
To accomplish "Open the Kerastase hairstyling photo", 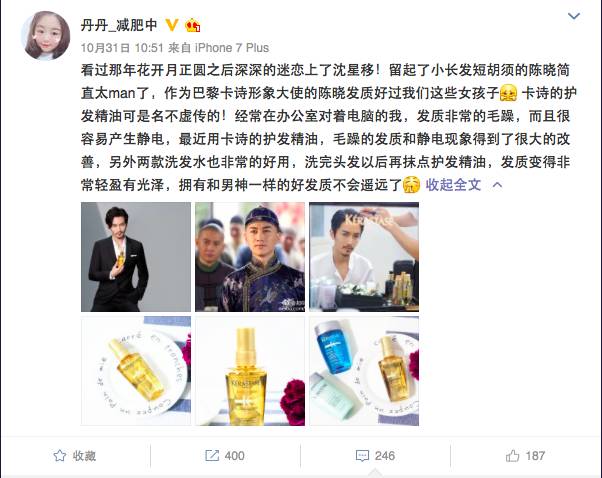I will pyautogui.click(x=364, y=257).
